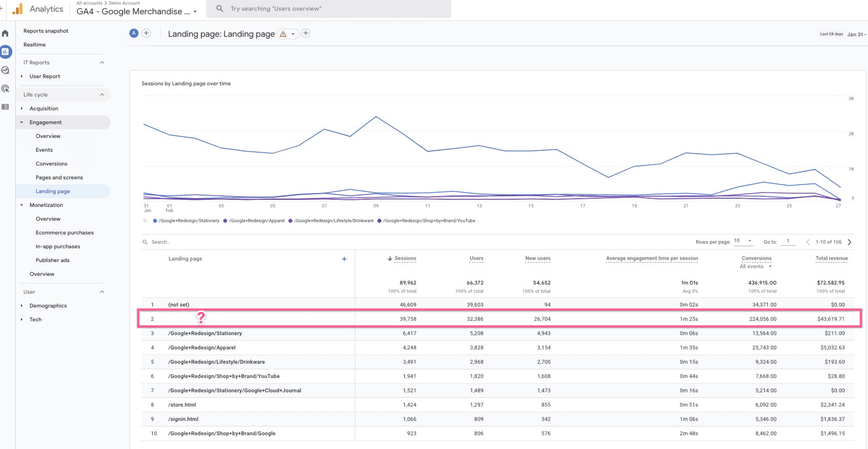Open the Realtime report
This screenshot has height=449, width=868.
(35, 44)
